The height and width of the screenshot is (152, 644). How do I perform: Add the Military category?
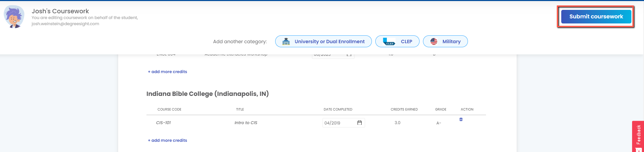tap(451, 41)
